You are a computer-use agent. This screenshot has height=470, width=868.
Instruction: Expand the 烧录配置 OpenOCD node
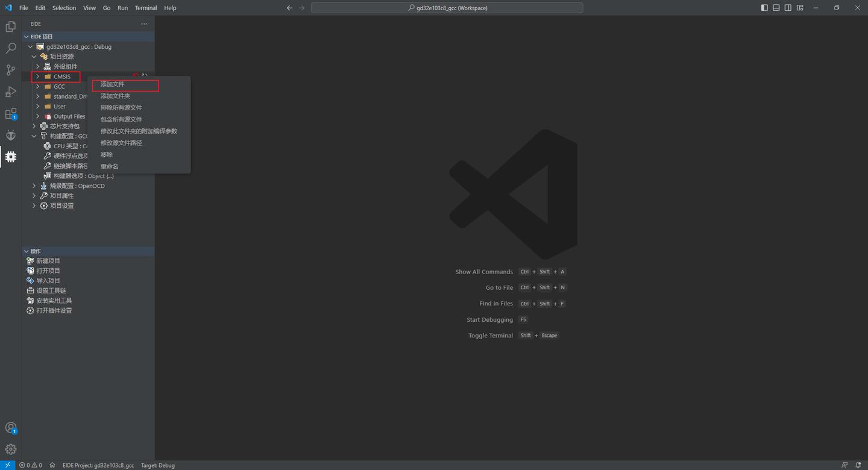(34, 186)
